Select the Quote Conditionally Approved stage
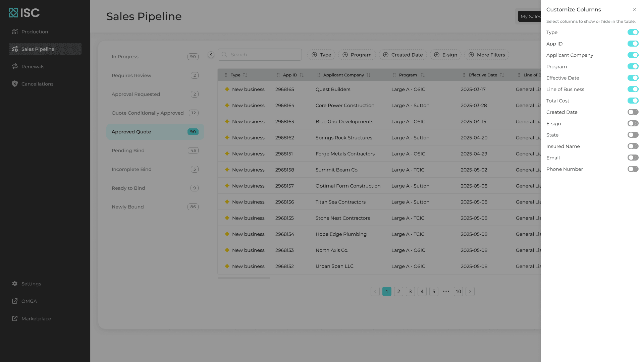Image resolution: width=644 pixels, height=362 pixels. point(155,113)
